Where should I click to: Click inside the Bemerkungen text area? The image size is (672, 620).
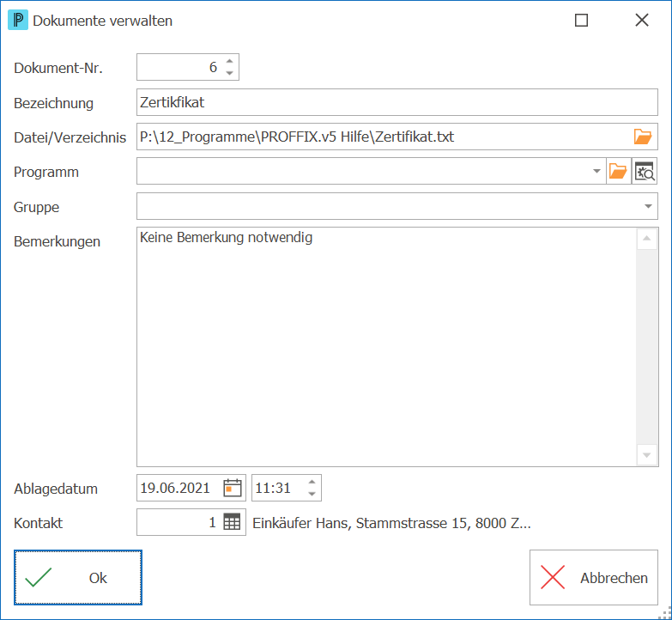tap(386, 347)
